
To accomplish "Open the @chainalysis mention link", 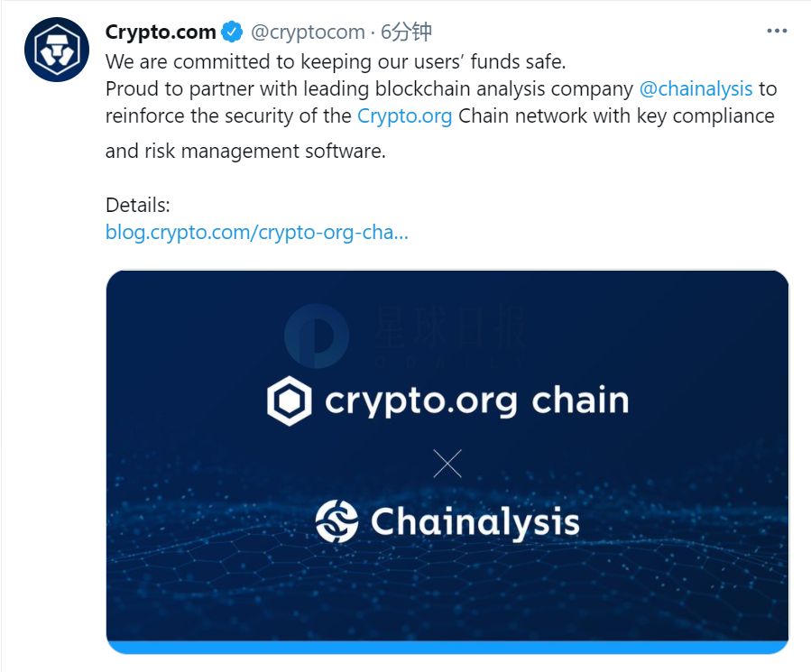I will (x=696, y=89).
